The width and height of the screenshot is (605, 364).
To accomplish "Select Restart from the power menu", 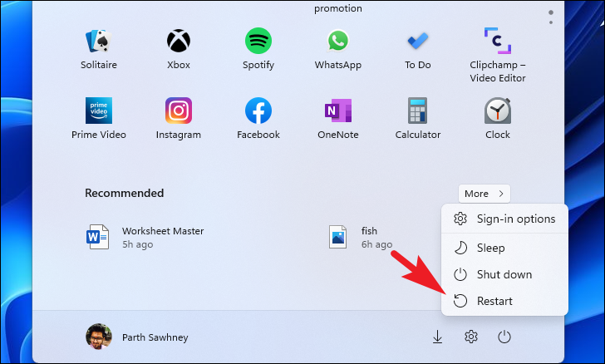I will click(x=504, y=301).
